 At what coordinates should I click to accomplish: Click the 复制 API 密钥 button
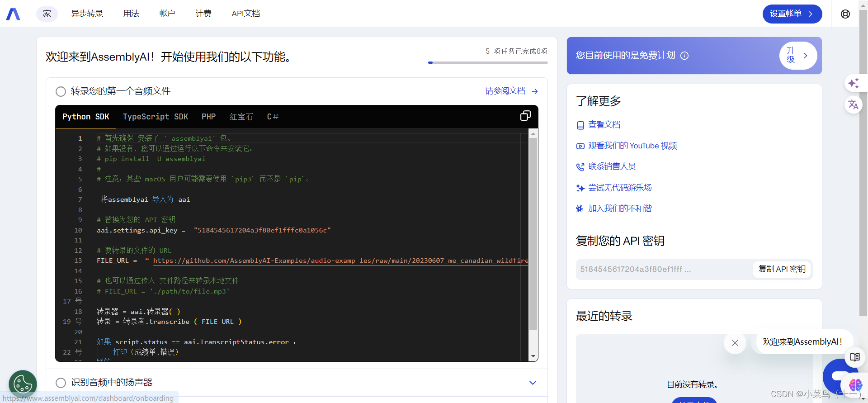coord(782,269)
